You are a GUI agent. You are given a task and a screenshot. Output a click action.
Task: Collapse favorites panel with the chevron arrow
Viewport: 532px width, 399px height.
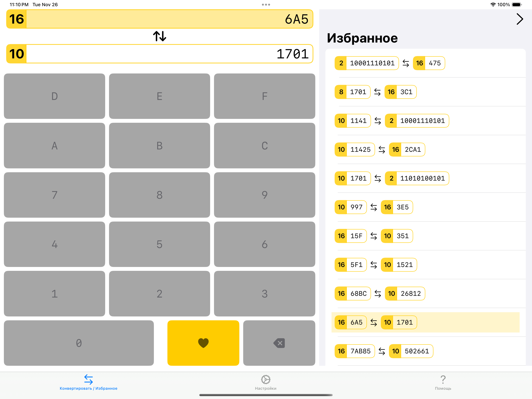click(519, 19)
